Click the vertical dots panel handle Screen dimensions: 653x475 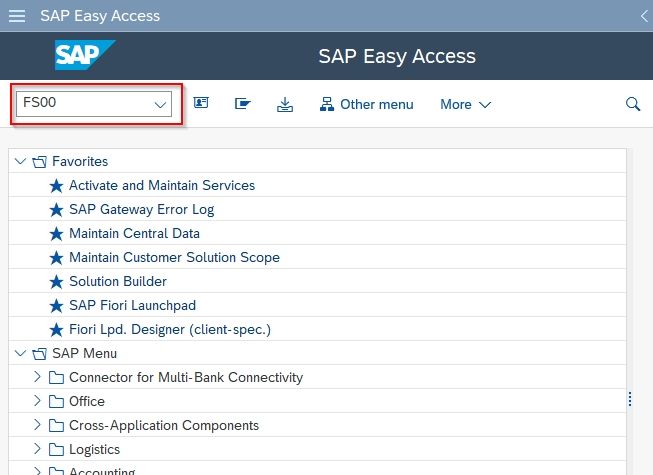pyautogui.click(x=630, y=399)
